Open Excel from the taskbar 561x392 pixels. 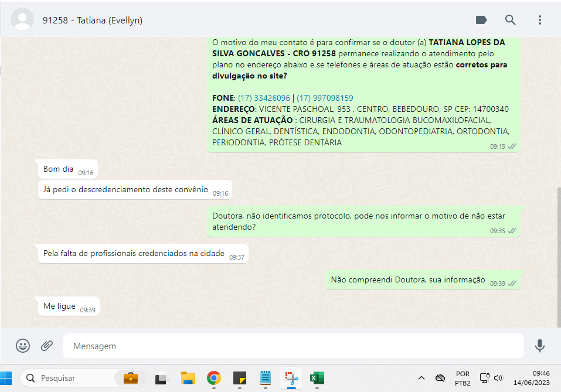[x=317, y=378]
